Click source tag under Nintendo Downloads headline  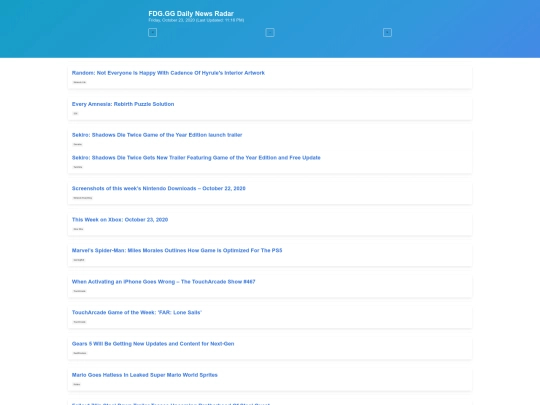(x=83, y=198)
